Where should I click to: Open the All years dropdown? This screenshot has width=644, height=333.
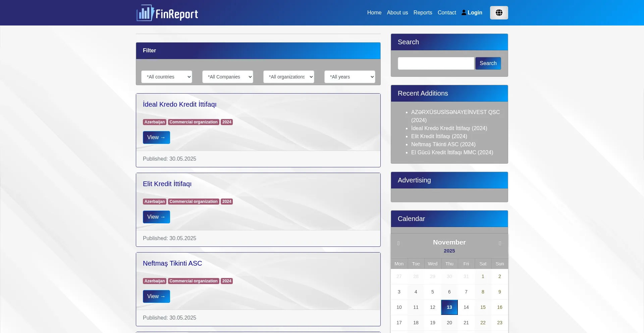350,77
